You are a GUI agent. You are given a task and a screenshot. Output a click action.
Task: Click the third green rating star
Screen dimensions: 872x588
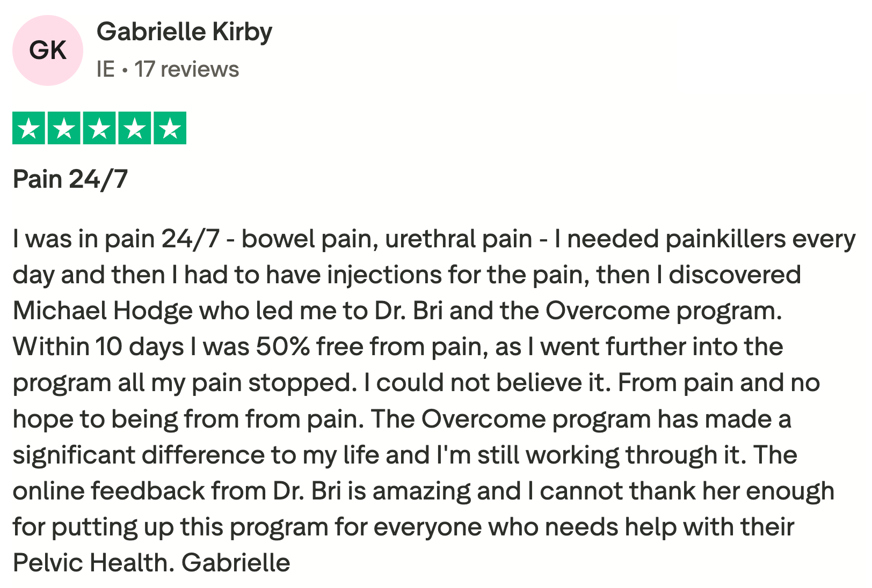(99, 128)
